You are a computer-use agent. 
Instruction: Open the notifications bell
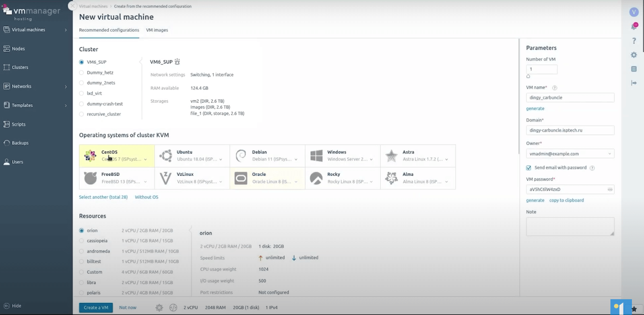634,27
